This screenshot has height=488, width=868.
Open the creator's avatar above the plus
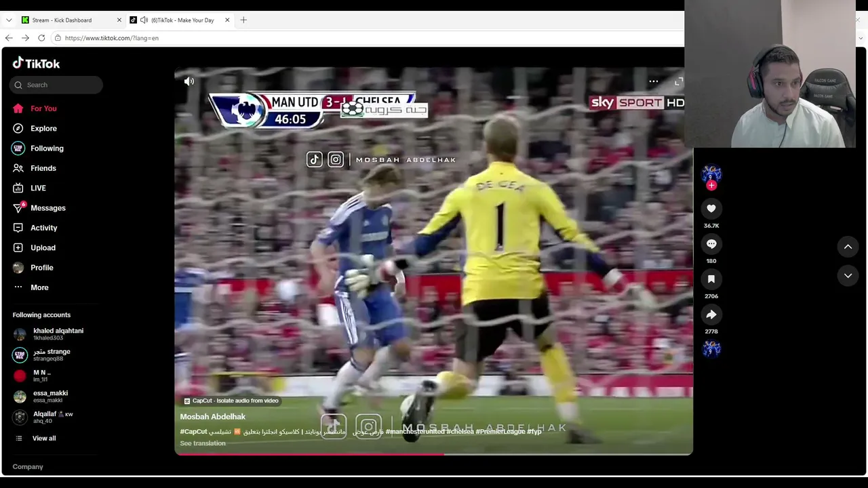711,174
